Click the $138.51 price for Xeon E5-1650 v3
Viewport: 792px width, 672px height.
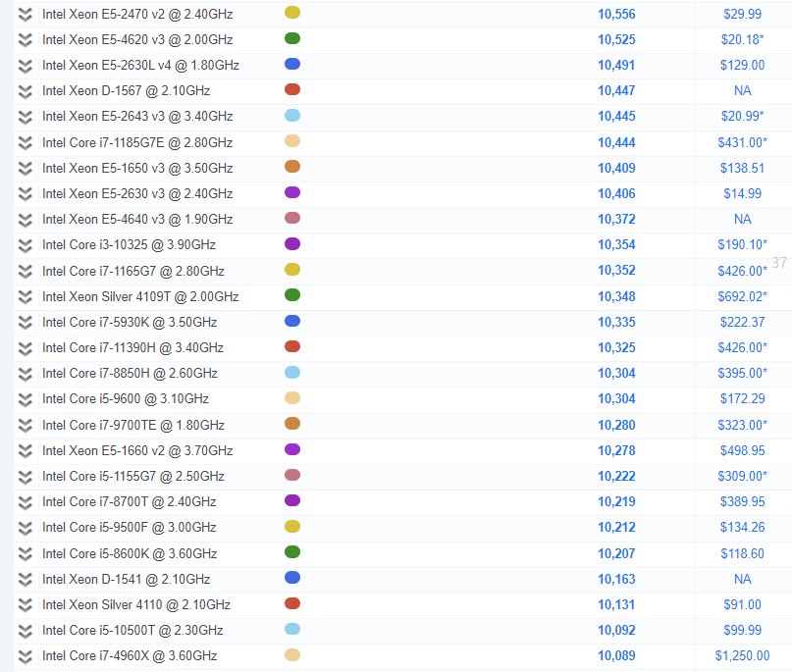743,168
